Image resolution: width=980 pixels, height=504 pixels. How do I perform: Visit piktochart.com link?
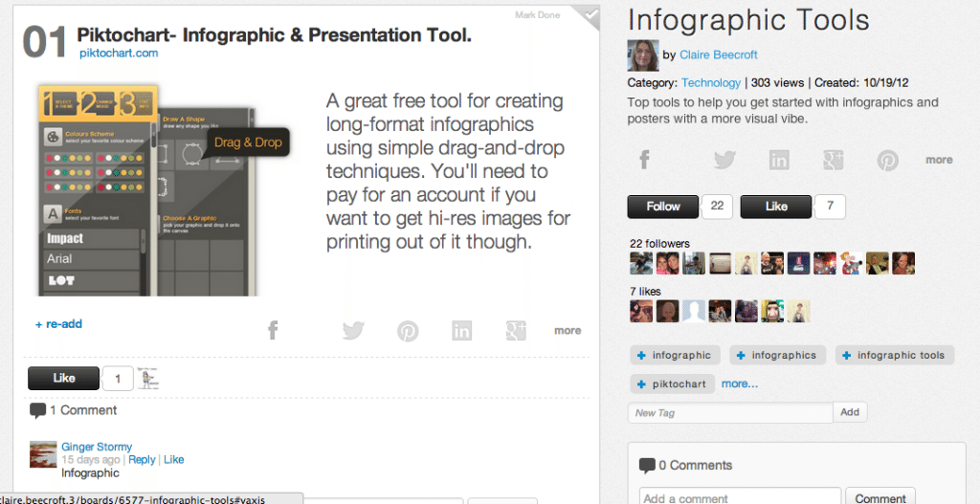pyautogui.click(x=119, y=54)
